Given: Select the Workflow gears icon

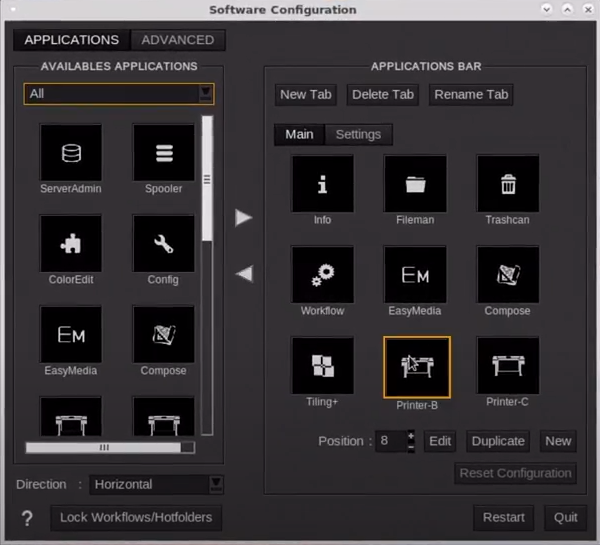Looking at the screenshot, I should click(x=323, y=274).
